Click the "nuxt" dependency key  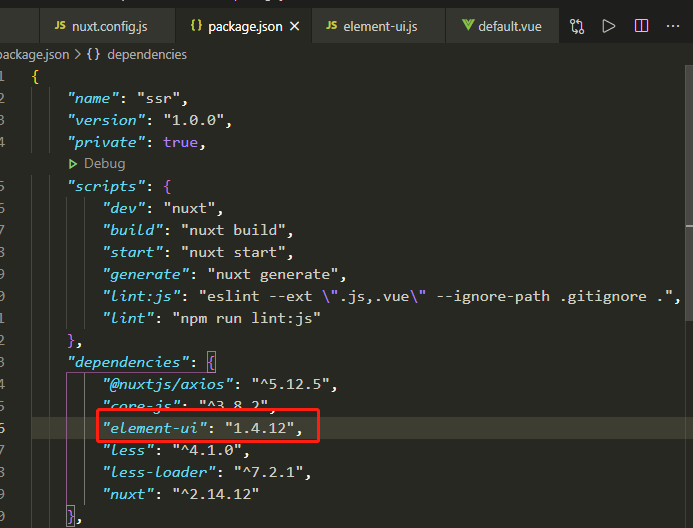(x=128, y=494)
